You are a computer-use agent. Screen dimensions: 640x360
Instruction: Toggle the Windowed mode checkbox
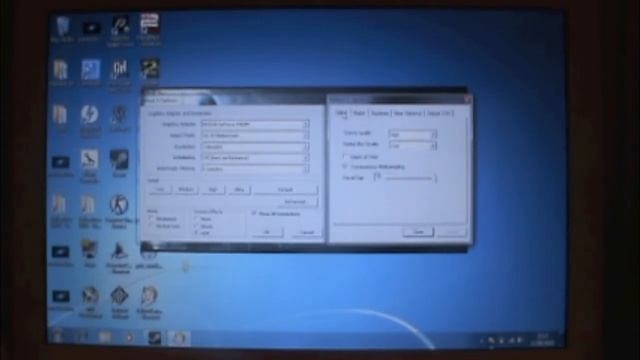(x=151, y=219)
